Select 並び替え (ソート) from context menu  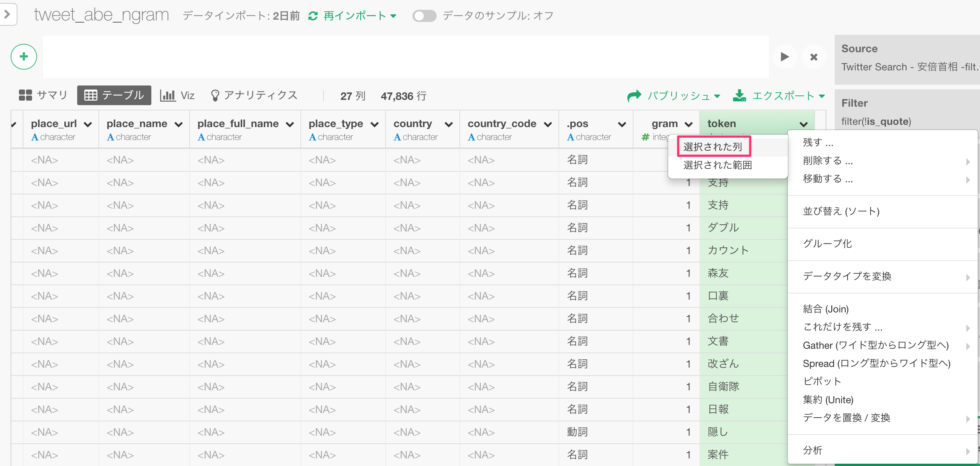841,211
